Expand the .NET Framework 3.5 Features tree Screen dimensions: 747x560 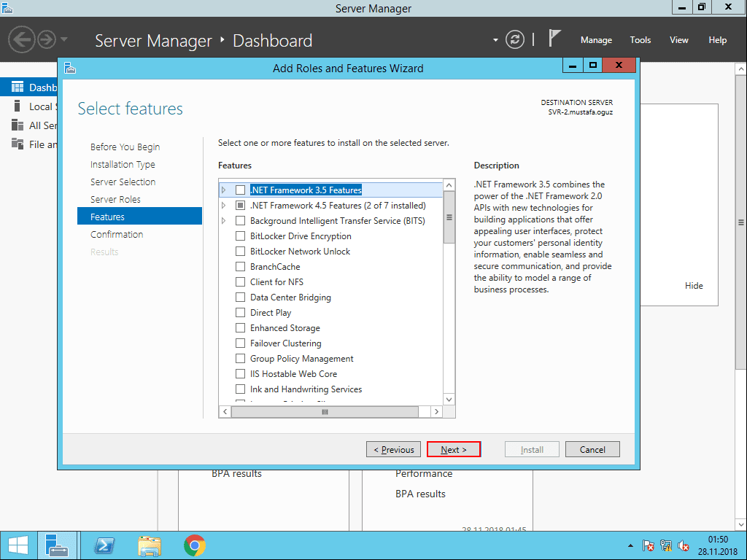(x=224, y=190)
